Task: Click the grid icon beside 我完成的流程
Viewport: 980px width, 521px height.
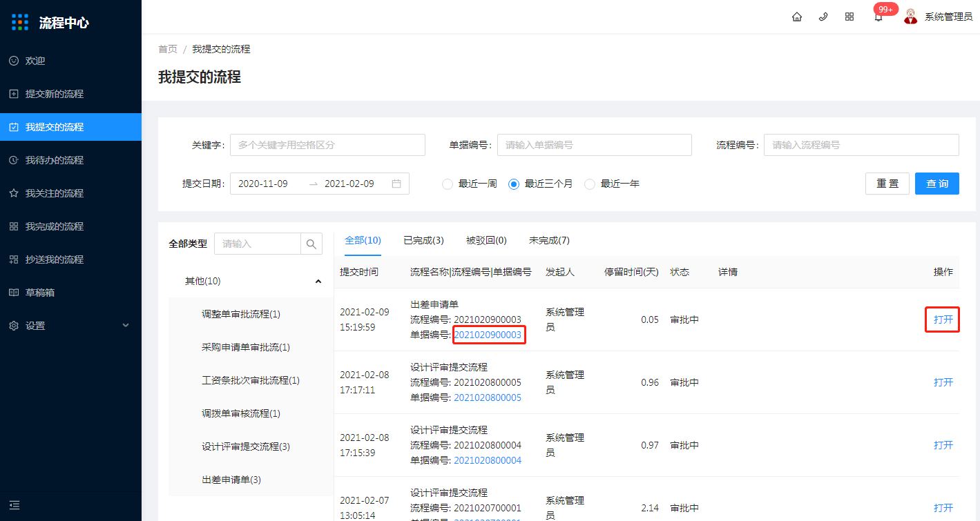Action: pyautogui.click(x=14, y=226)
